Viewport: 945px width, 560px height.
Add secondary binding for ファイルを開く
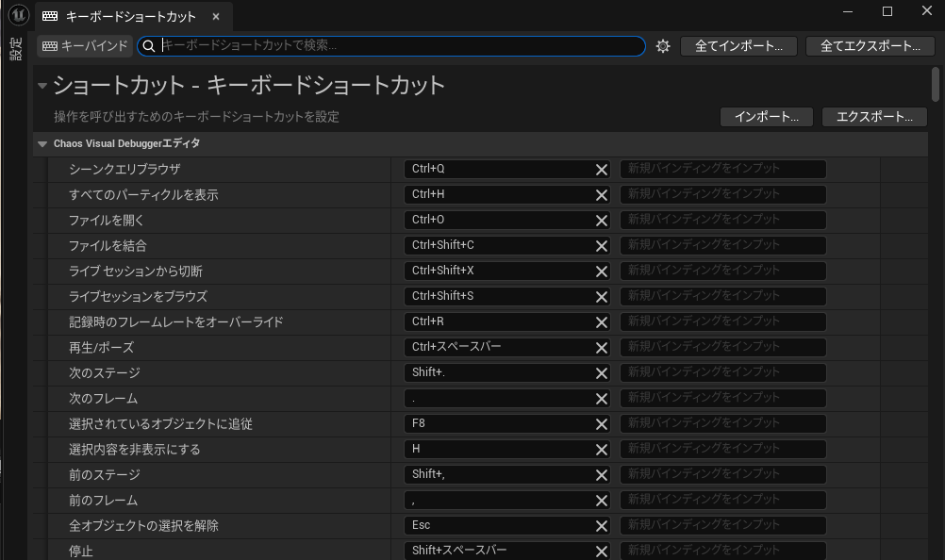pos(722,220)
